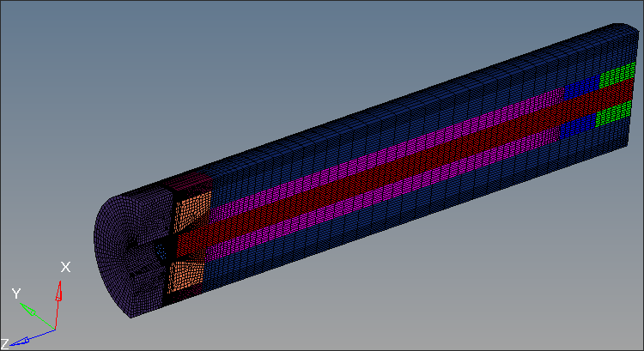The width and height of the screenshot is (644, 351).
Task: Pick the lower green mesh block
Action: coord(614,116)
